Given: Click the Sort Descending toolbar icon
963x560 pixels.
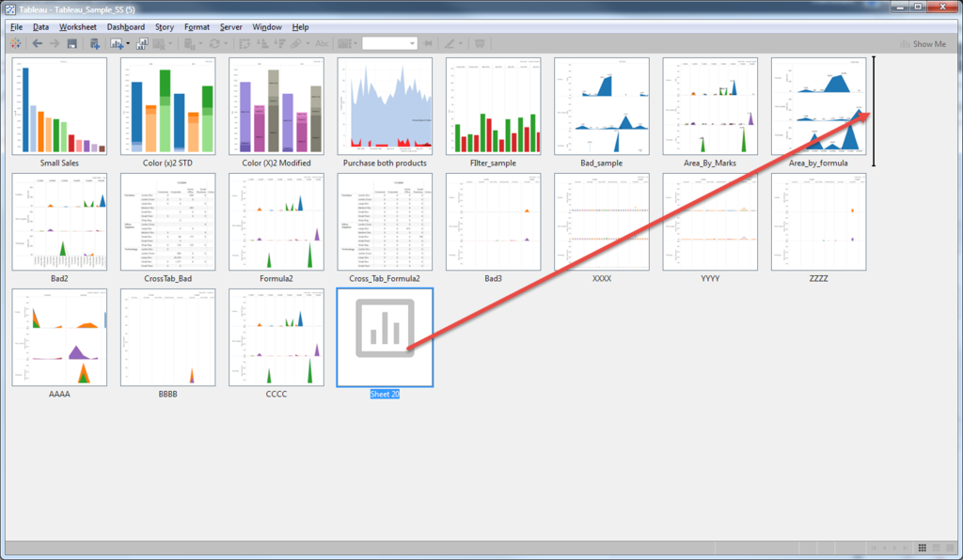Looking at the screenshot, I should coord(279,43).
